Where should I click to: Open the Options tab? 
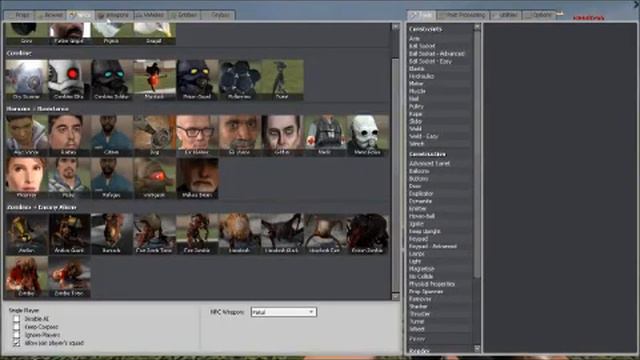point(539,15)
